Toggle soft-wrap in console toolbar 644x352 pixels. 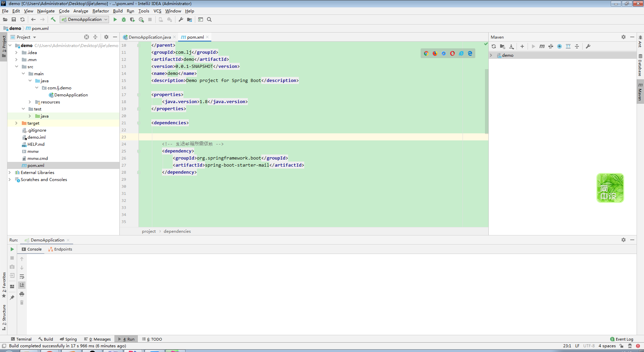point(22,276)
